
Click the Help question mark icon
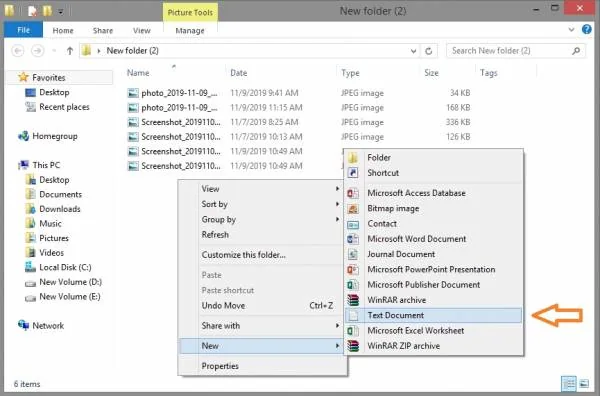(586, 29)
